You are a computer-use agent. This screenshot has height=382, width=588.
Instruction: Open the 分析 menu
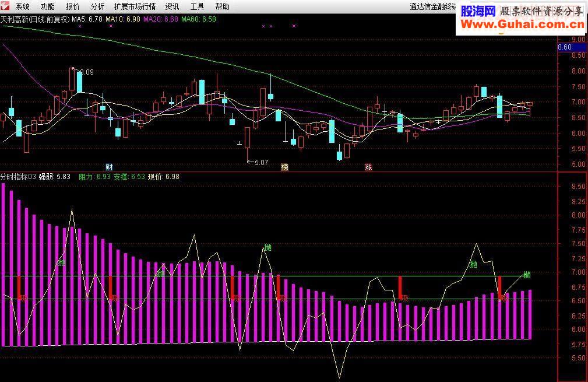[97, 6]
